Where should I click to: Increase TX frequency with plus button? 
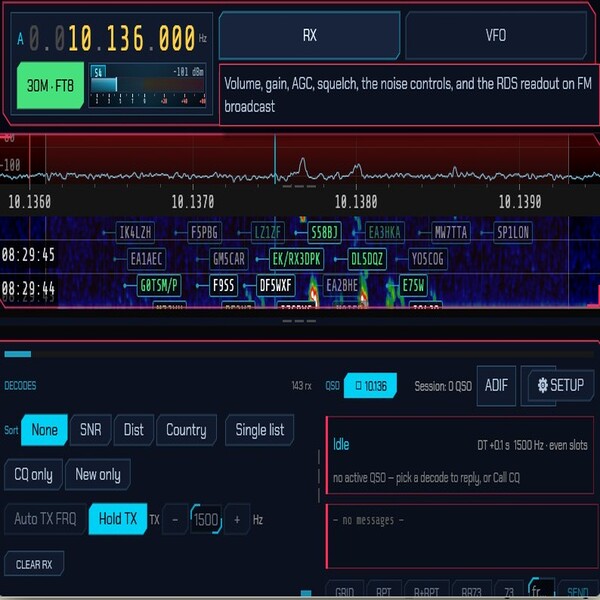tap(237, 519)
